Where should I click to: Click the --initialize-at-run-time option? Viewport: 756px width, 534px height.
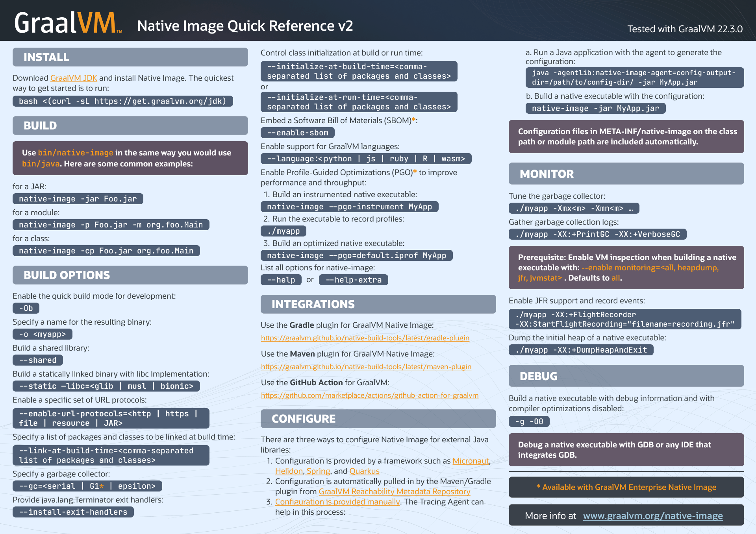[x=359, y=102]
